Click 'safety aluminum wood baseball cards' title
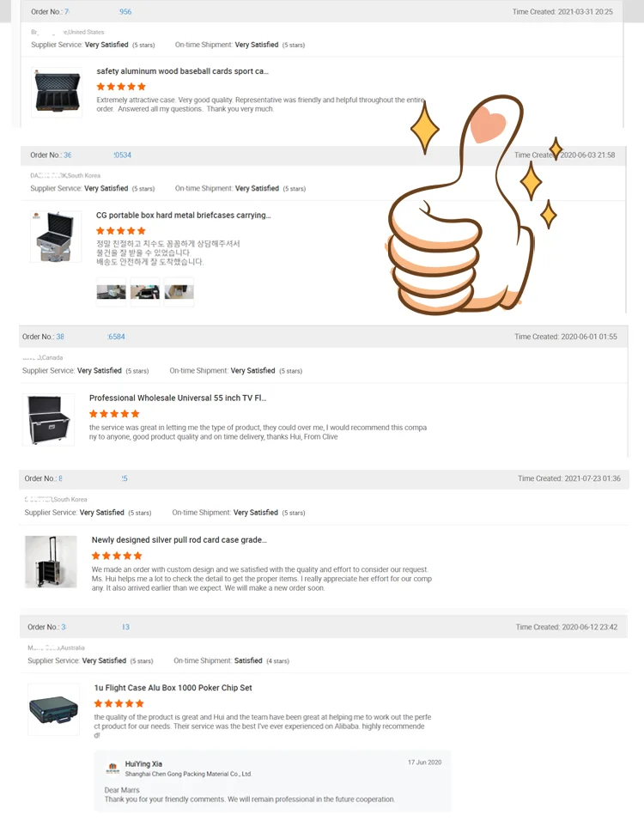Image resolution: width=644 pixels, height=827 pixels. 183,71
